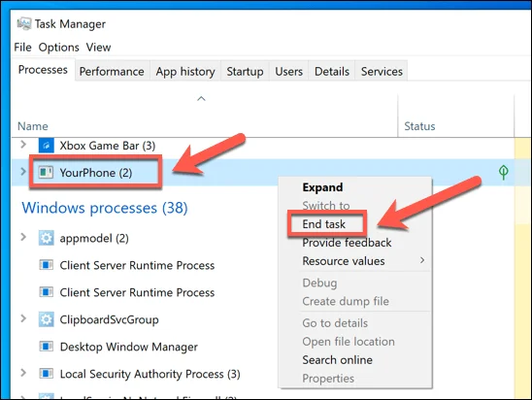532x400 pixels.
Task: Expand Local Security Authority Process (3)
Action: pos(23,373)
